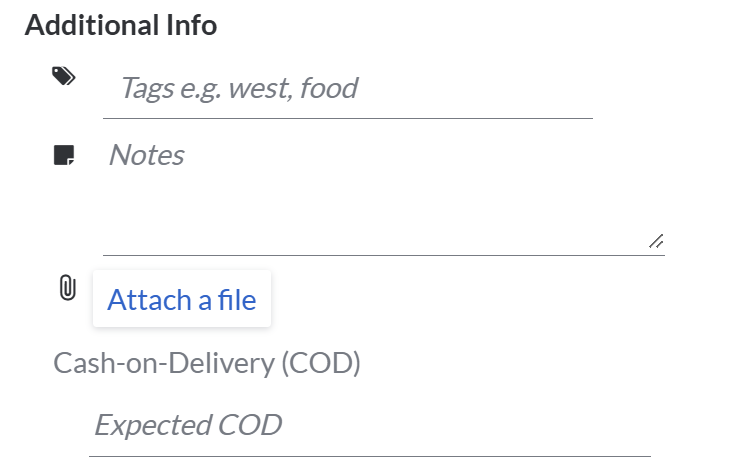Viewport: 741px width, 476px height.
Task: Select the Expected COD input field
Action: (x=369, y=425)
